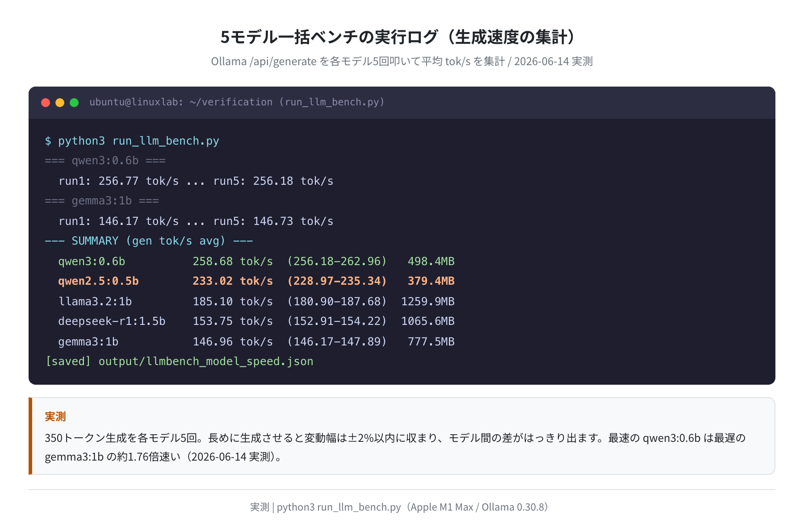Click the llama3.2:1b model name
The width and height of the screenshot is (804, 532).
pos(95,301)
